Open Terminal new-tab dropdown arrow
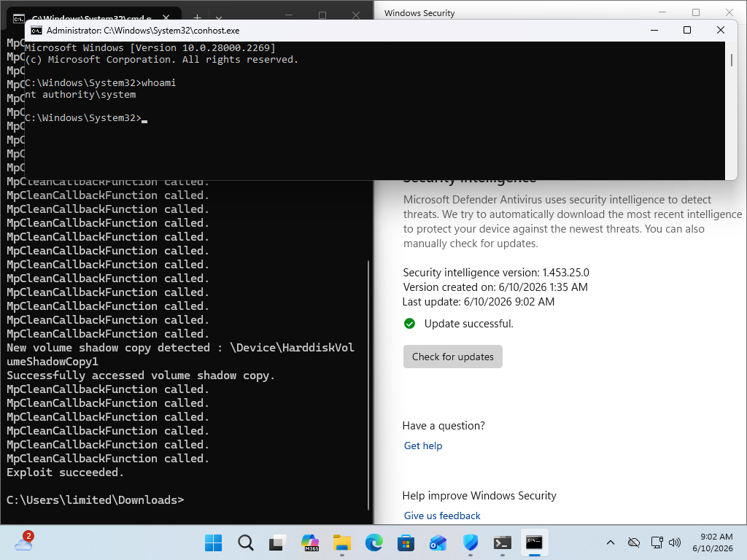The image size is (747, 560). coord(219,18)
